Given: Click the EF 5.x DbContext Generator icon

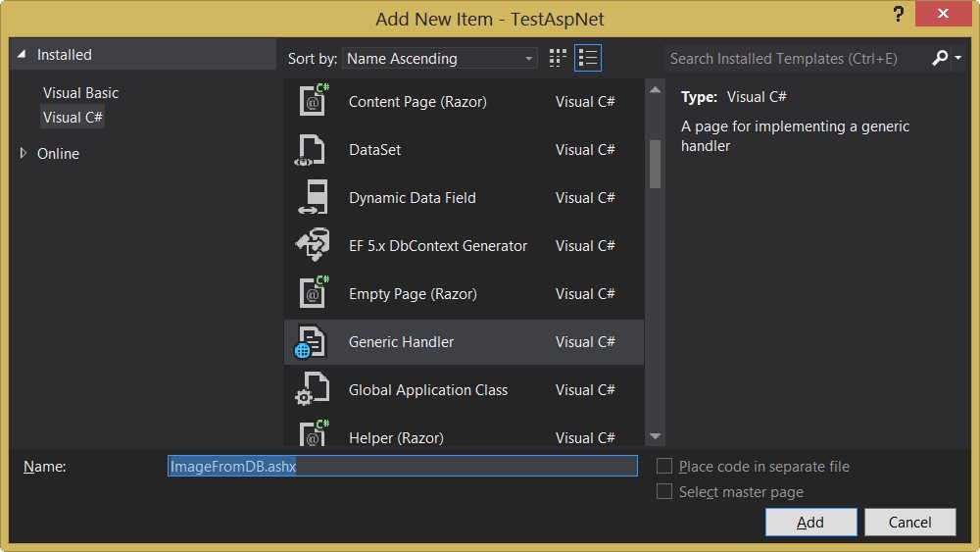Looking at the screenshot, I should [313, 245].
